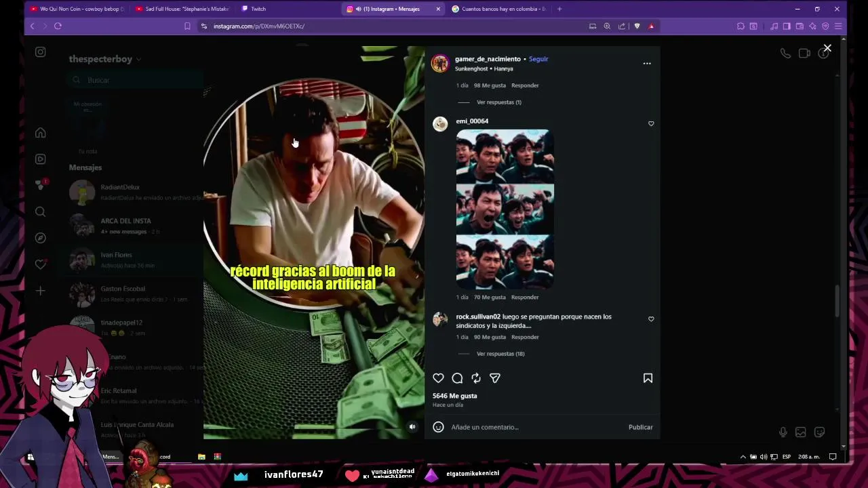Create a new post with plus icon

pyautogui.click(x=41, y=291)
